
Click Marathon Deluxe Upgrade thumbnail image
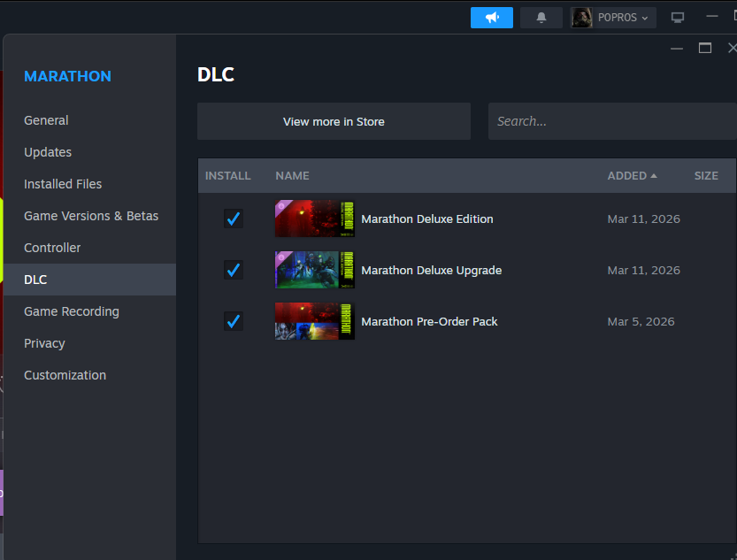tap(314, 270)
